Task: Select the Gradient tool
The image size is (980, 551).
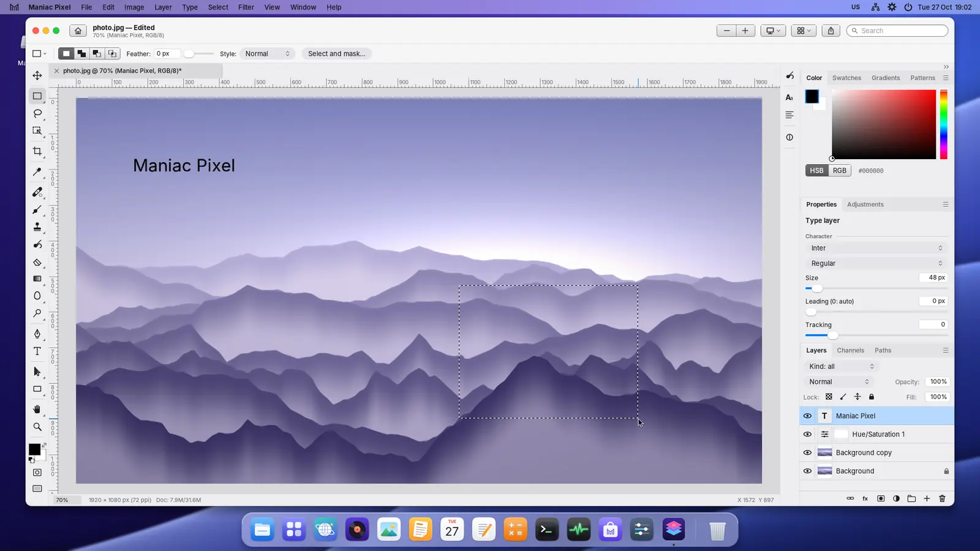Action: [37, 279]
